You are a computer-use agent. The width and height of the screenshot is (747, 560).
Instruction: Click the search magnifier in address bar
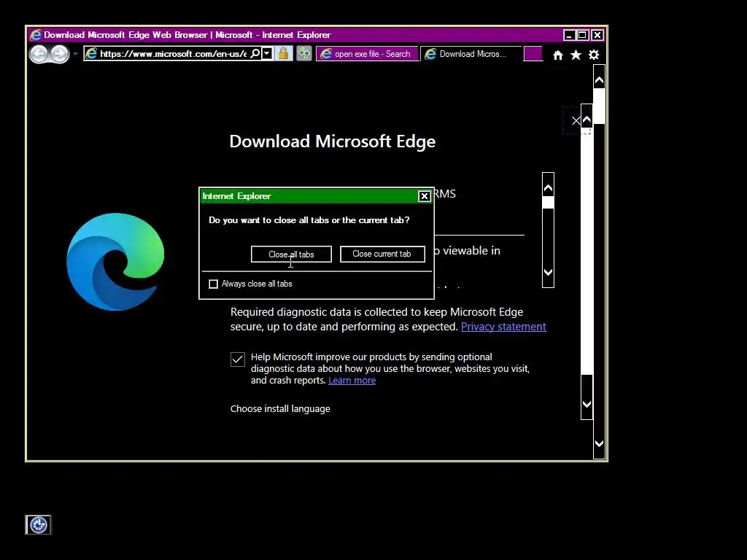click(x=255, y=53)
